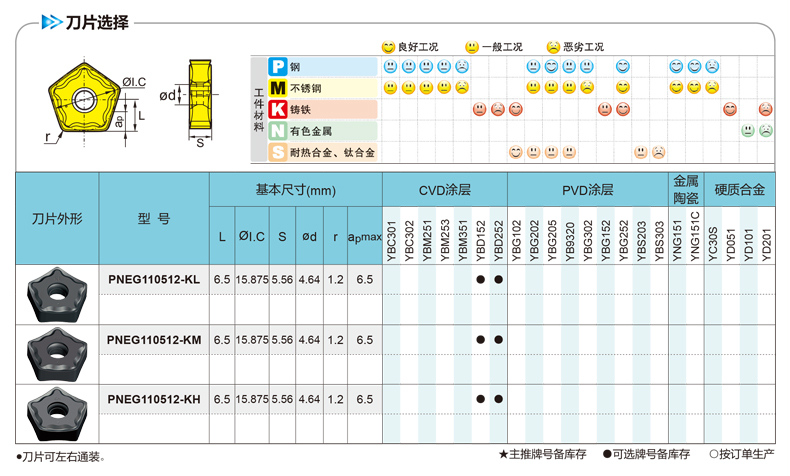Click the YB9320 grade column header
The image size is (790, 476).
[570, 242]
